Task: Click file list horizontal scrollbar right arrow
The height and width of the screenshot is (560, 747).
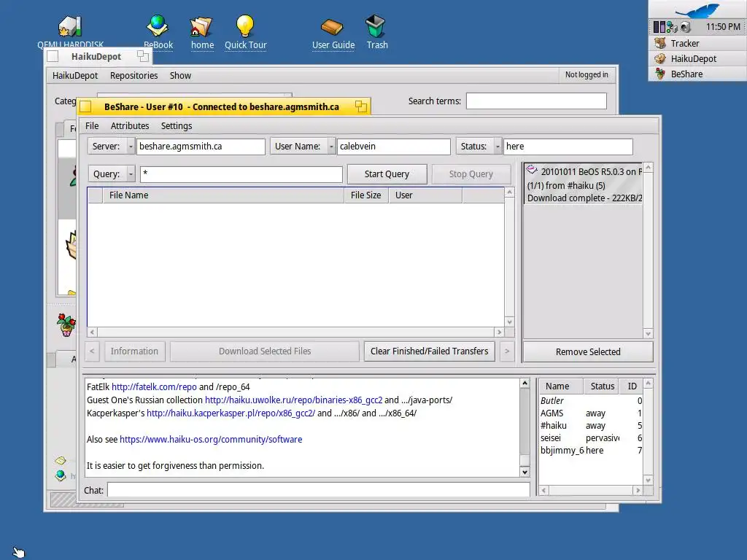Action: (x=499, y=332)
